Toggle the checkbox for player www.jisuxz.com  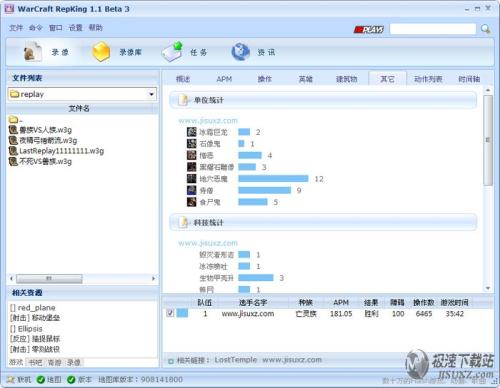[170, 313]
